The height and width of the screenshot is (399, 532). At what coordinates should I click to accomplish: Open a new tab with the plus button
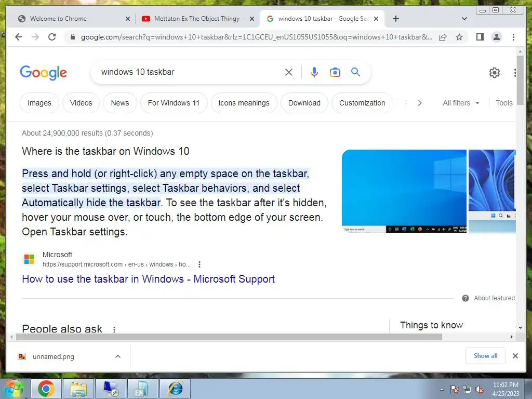(x=395, y=19)
